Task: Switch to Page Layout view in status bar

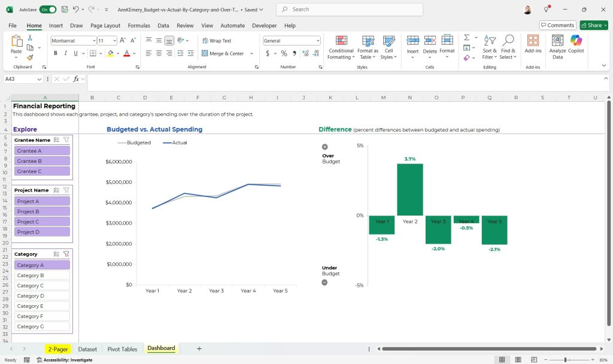Action: [518, 360]
